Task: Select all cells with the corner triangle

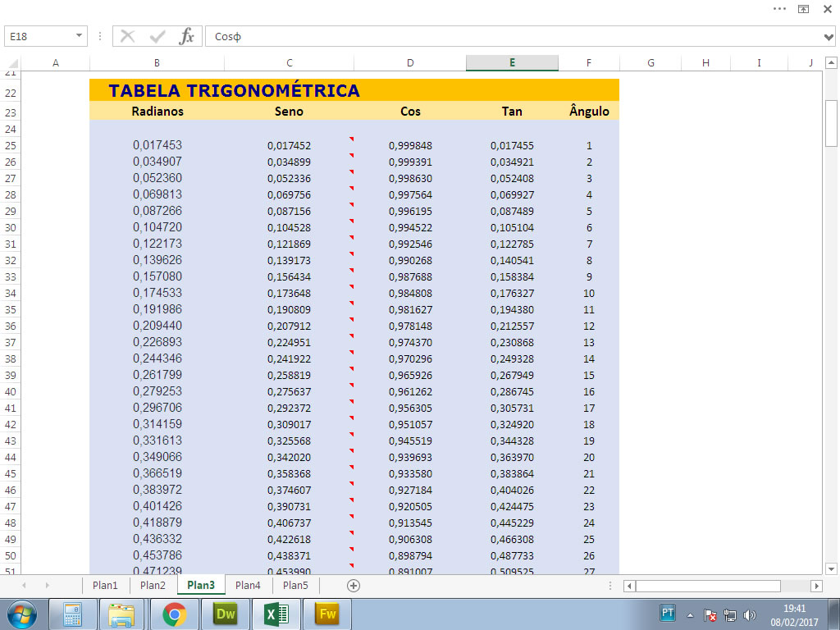Action: (x=11, y=63)
